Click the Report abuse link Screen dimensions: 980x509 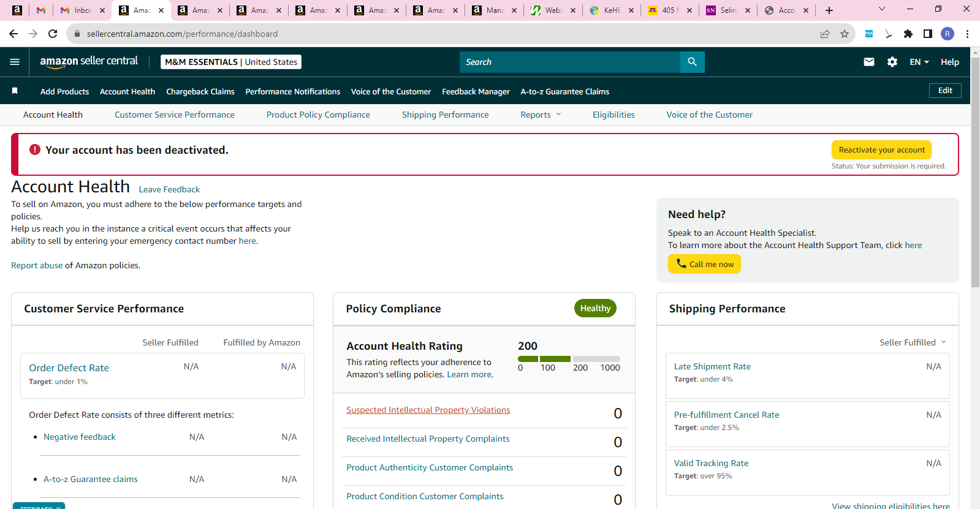(x=37, y=265)
